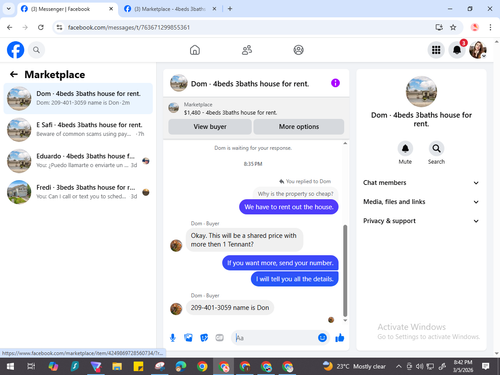The width and height of the screenshot is (500, 375).
Task: Click the back arrow beside Marketplace
Action: [x=14, y=74]
